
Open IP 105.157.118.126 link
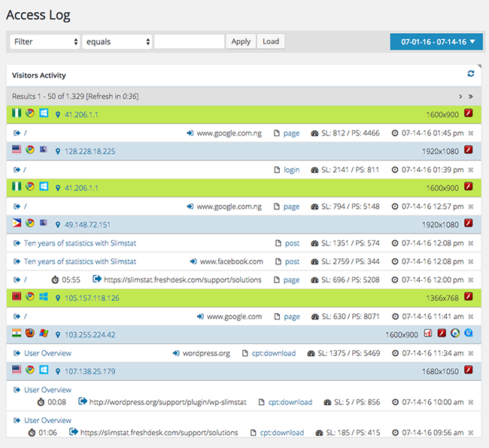point(92,298)
